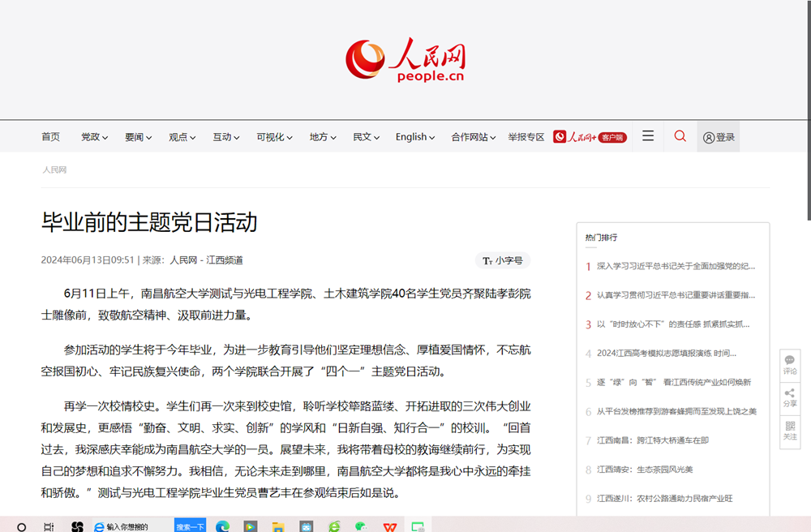811x532 pixels.
Task: Open ranking item 9 江西遂川农村公路
Action: pyautogui.click(x=665, y=499)
